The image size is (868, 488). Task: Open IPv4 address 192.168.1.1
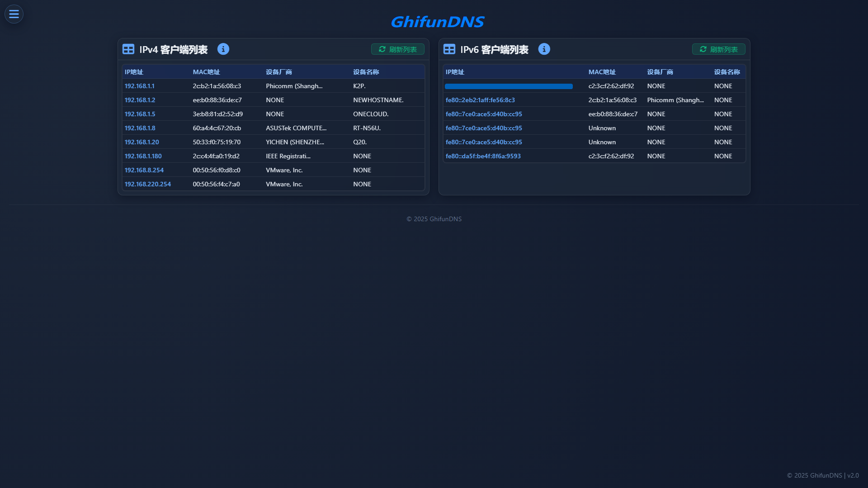(x=139, y=86)
